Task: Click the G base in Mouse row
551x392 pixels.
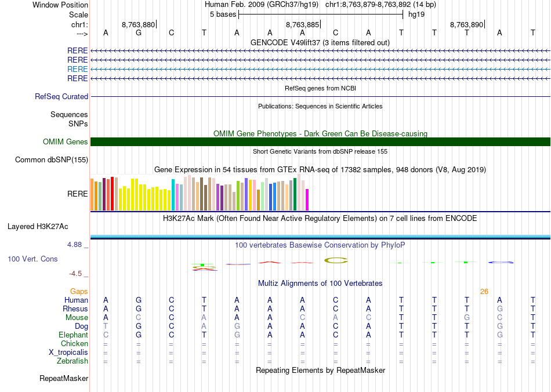Action: click(x=467, y=318)
